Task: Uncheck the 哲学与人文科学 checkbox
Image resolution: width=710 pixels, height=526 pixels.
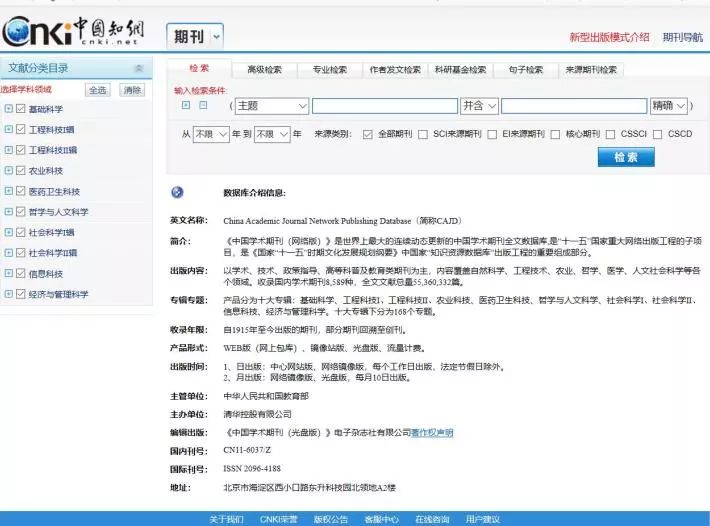Action: tap(20, 211)
